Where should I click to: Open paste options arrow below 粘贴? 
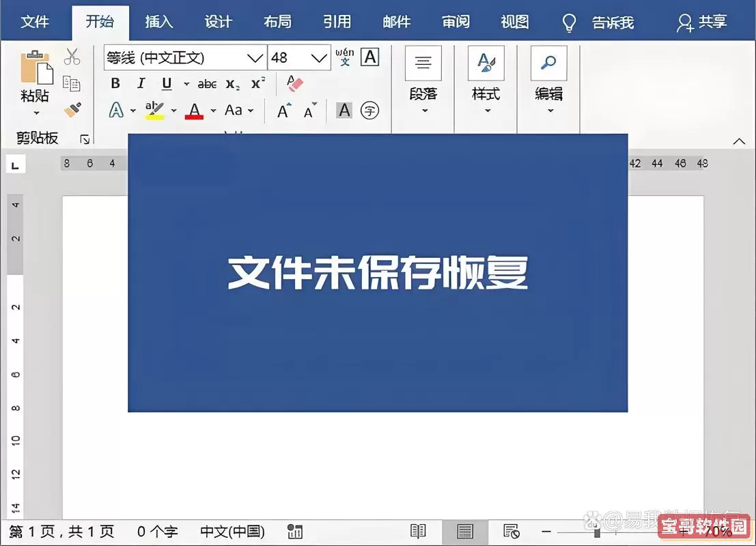coord(36,113)
